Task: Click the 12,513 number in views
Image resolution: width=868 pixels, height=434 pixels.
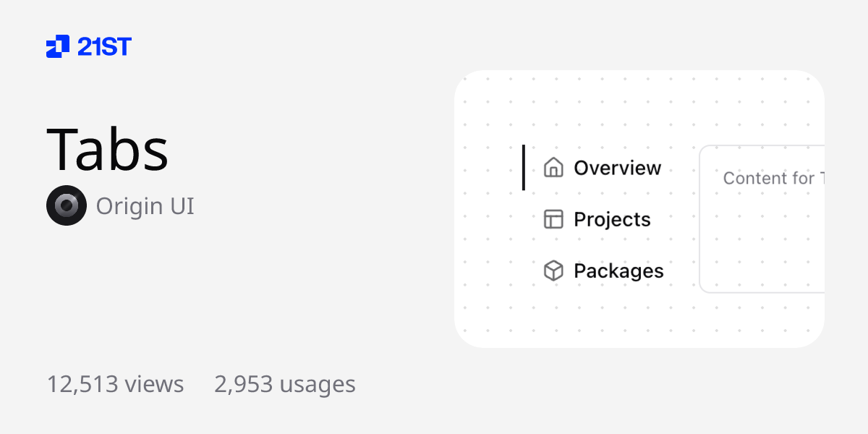Action: (82, 384)
